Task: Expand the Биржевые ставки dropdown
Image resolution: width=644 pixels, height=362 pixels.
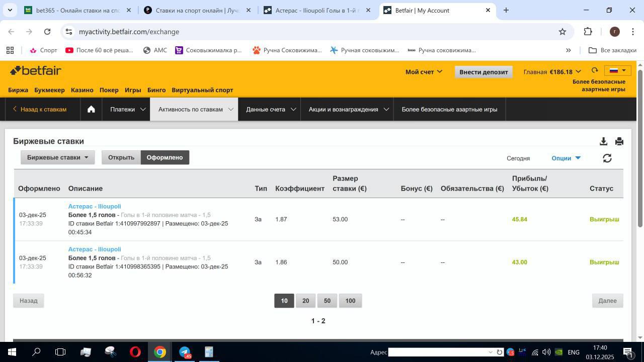Action: pos(57,157)
